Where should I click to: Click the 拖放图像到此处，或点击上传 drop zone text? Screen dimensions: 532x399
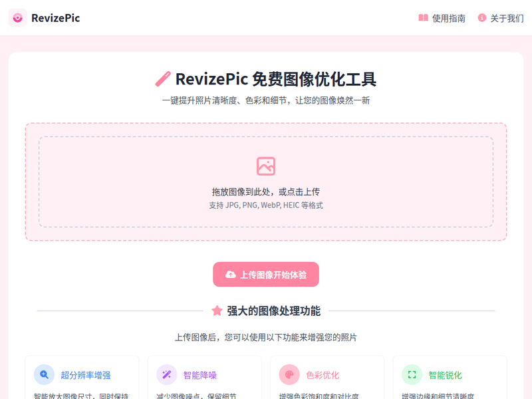pos(266,192)
